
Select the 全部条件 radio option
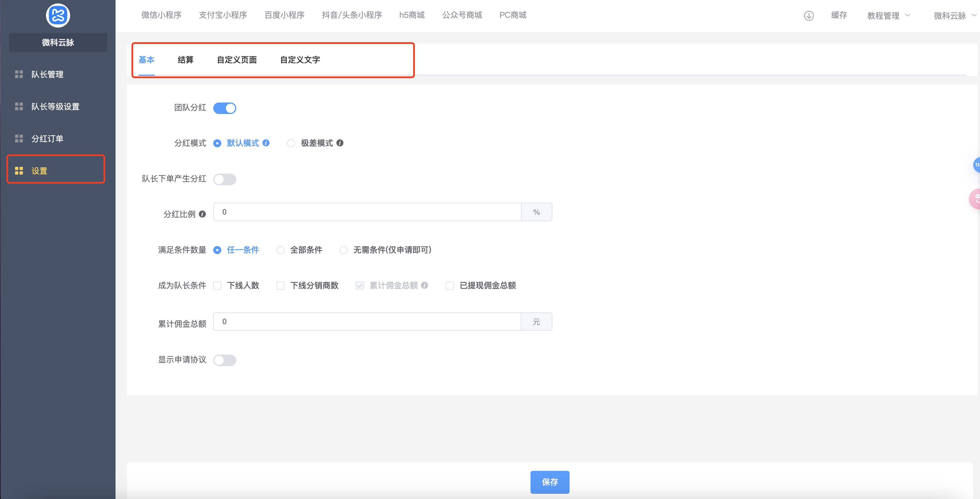coord(280,250)
